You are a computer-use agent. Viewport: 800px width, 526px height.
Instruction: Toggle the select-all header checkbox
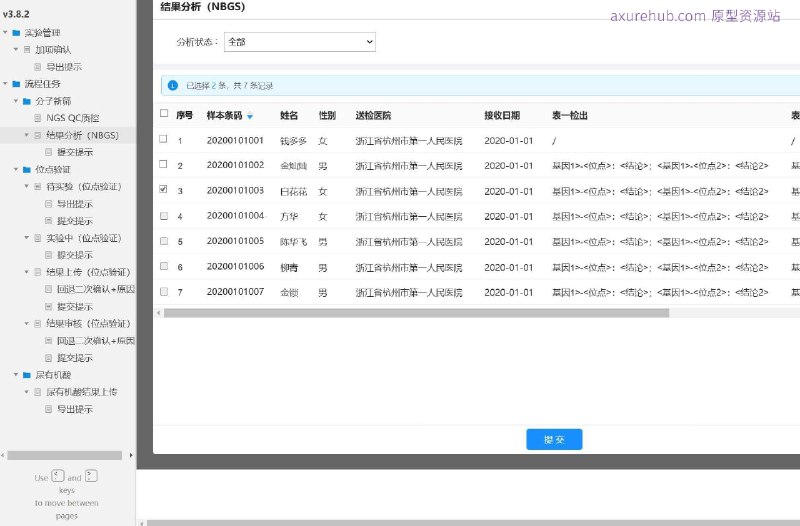tap(164, 113)
